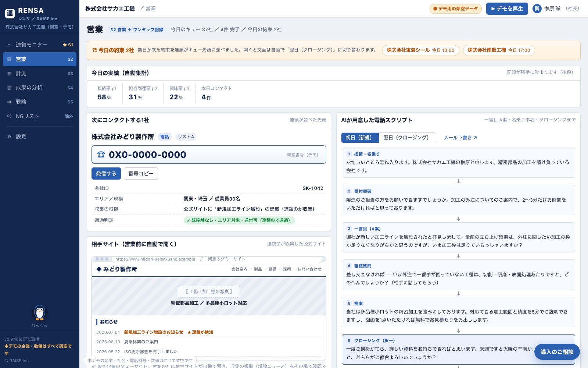Click お問い合わせ in the site nav
Viewport: 588px width, 368px height.
click(309, 269)
